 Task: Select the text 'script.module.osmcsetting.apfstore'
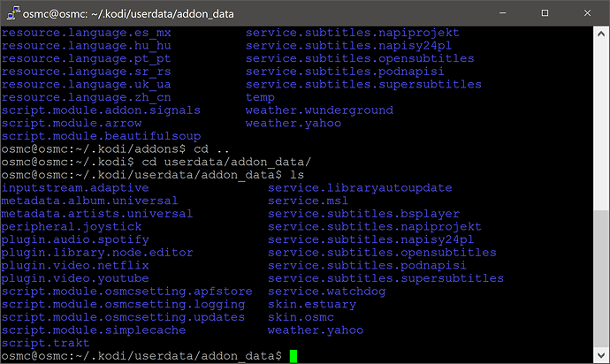point(126,292)
